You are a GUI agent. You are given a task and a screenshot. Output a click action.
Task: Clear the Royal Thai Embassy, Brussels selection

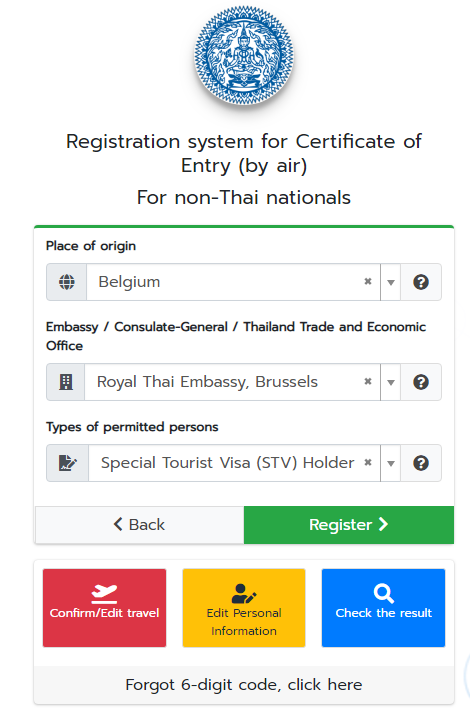[x=368, y=381]
